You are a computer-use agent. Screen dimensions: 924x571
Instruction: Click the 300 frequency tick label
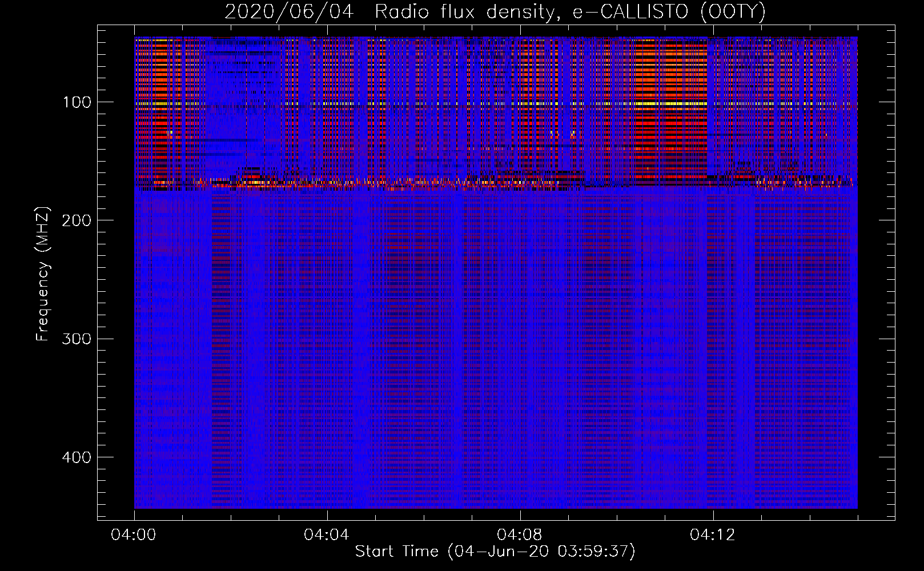pyautogui.click(x=77, y=339)
